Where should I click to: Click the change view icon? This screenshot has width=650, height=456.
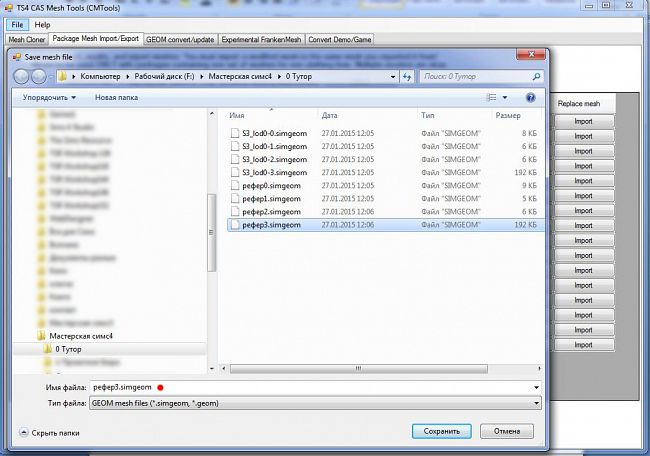(491, 98)
